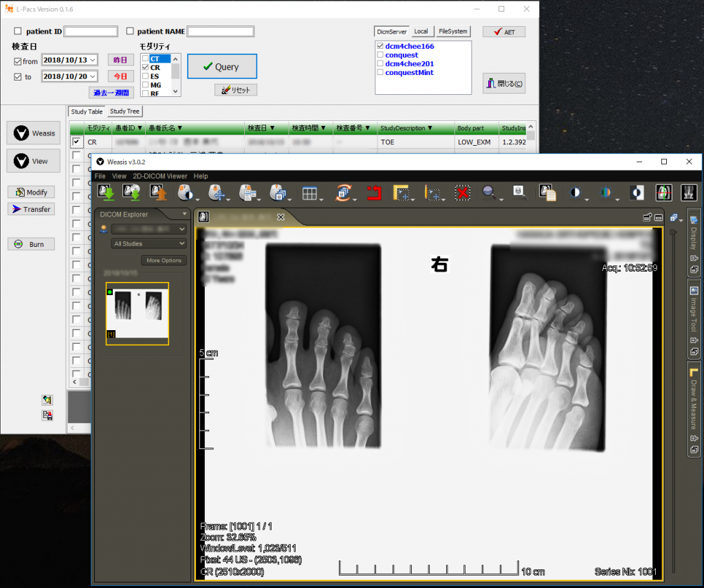704x588 pixels.
Task: Select the mouse right-button action icon
Action: point(247,193)
